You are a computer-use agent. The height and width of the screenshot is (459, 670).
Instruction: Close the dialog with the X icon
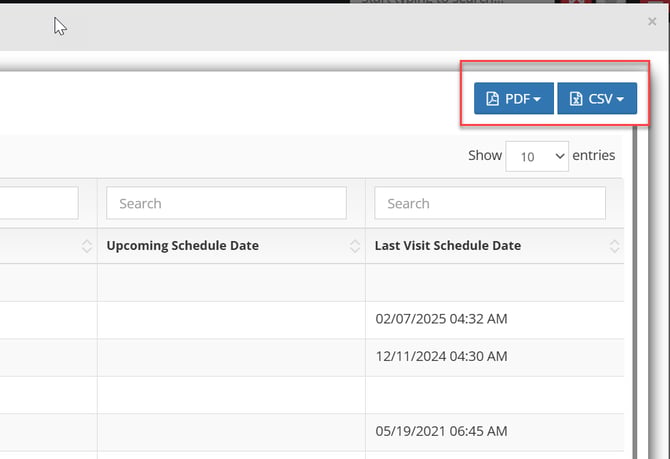(652, 21)
